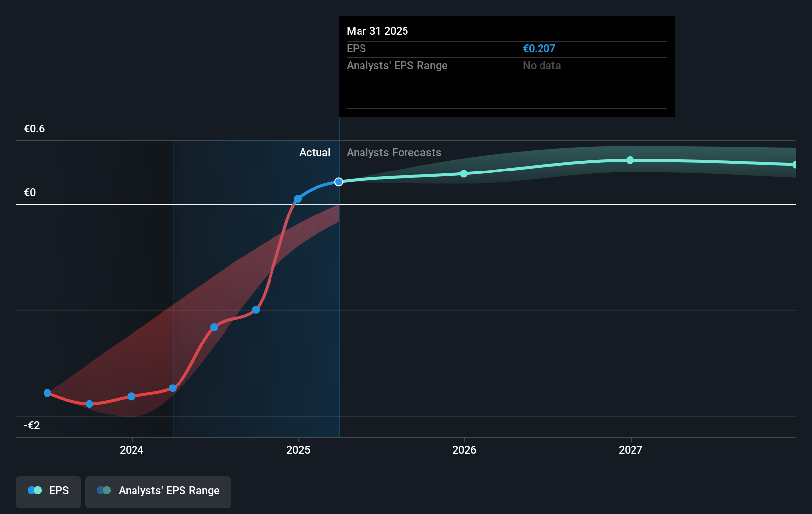Switch to the Analysts Forecasts section label
The height and width of the screenshot is (514, 812).
(x=393, y=152)
